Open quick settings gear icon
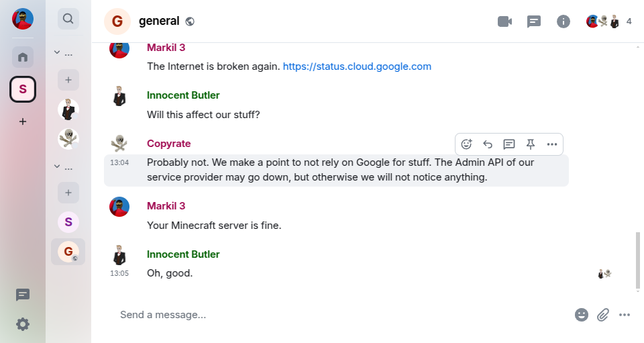The width and height of the screenshot is (644, 343). (x=23, y=324)
